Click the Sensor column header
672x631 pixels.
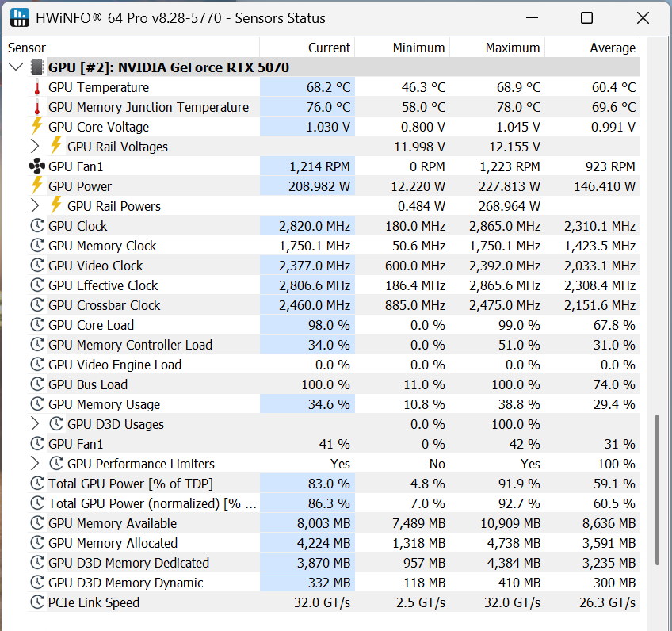[27, 48]
